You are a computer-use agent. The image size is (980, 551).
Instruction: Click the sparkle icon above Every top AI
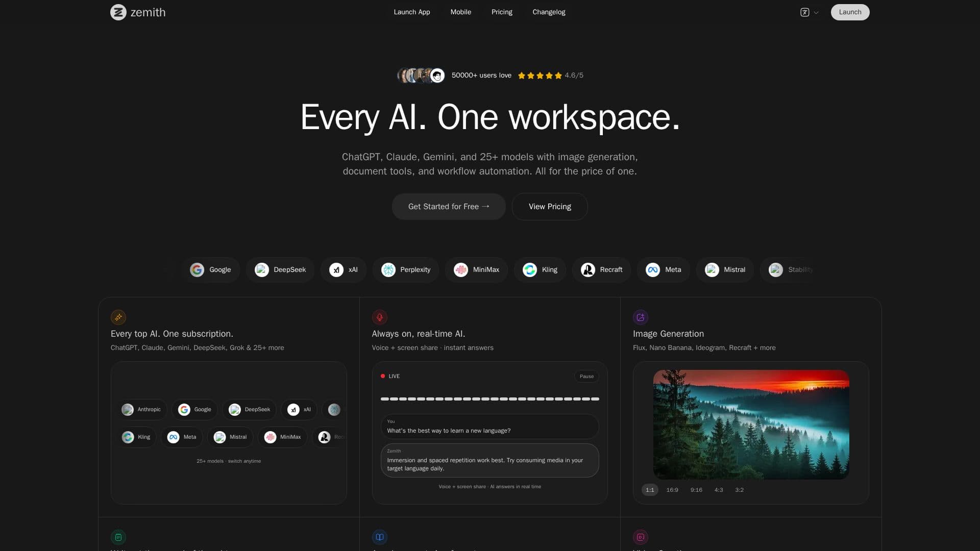click(118, 317)
